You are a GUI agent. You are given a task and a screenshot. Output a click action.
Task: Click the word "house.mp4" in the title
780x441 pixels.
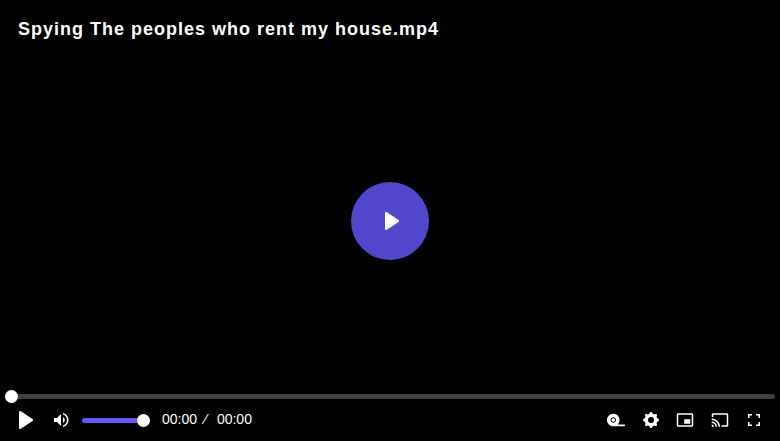387,29
